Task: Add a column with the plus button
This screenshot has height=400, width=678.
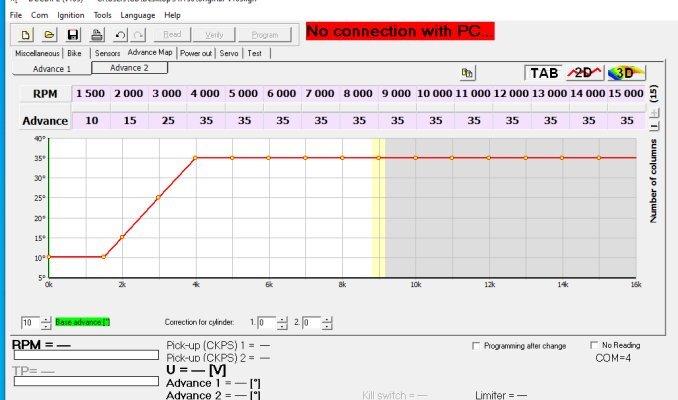Action: pyautogui.click(x=654, y=112)
